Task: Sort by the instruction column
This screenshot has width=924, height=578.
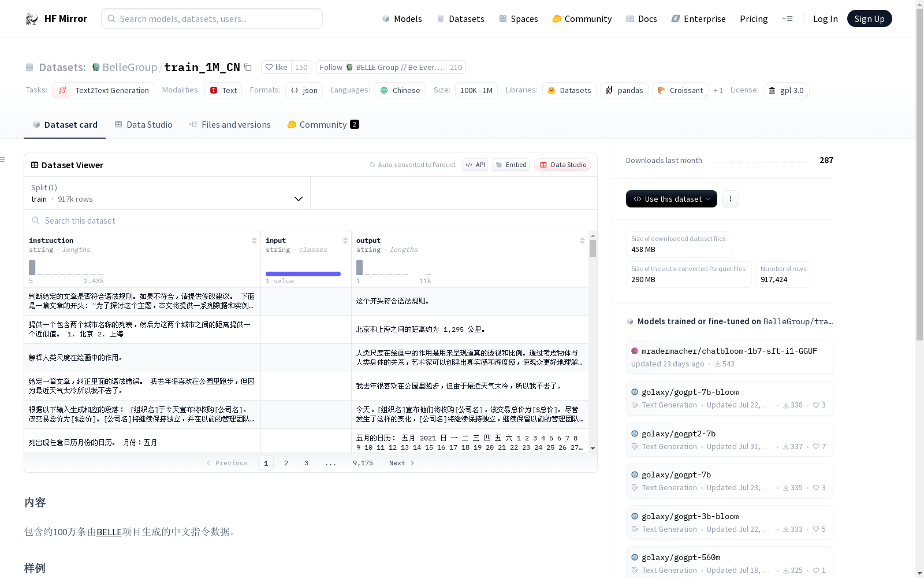Action: pos(254,240)
